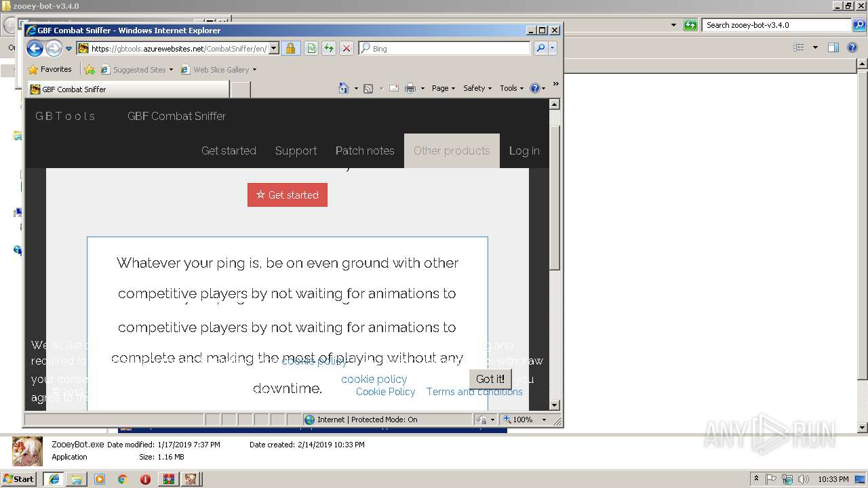Click the Explorer help icon

(852, 47)
